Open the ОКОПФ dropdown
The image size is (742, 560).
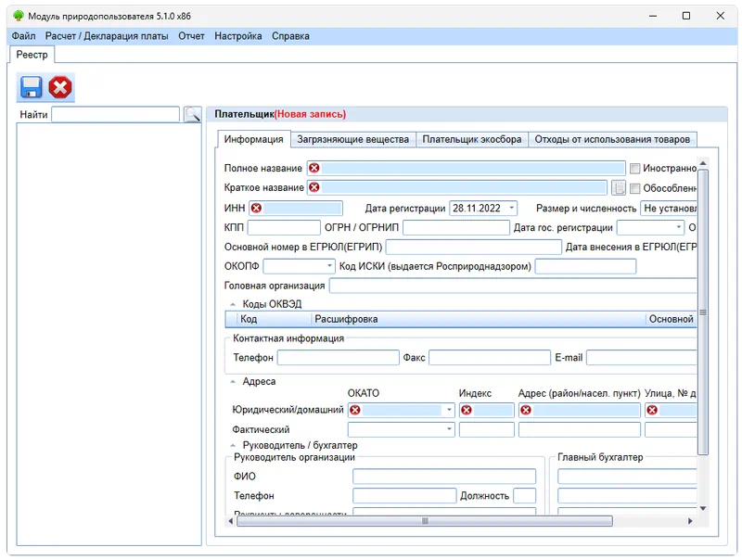click(x=330, y=266)
